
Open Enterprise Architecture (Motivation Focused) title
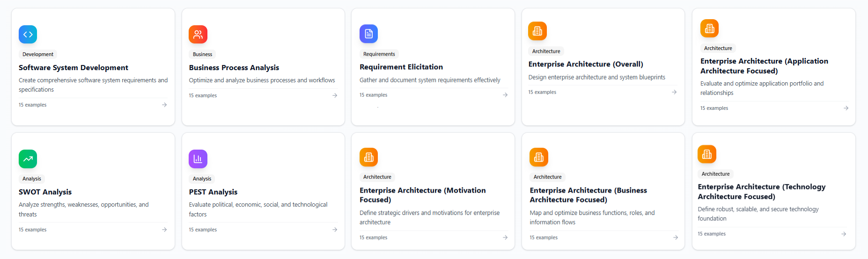coord(423,195)
